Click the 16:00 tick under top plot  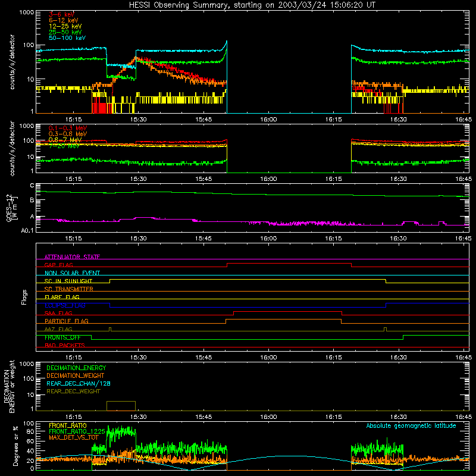point(268,120)
